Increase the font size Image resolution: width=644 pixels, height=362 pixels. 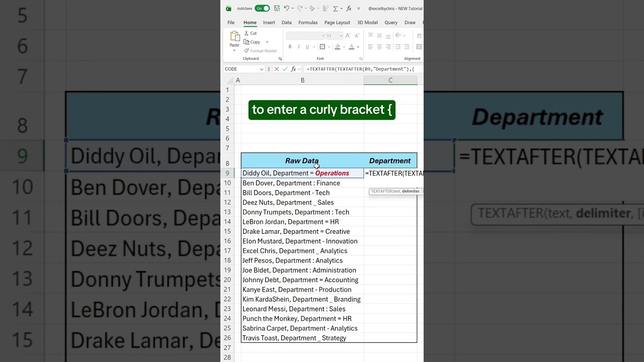coord(348,36)
